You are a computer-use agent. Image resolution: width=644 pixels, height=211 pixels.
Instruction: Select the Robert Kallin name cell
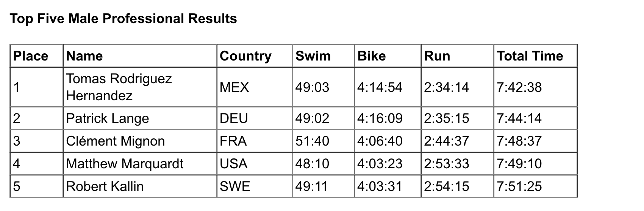point(140,186)
